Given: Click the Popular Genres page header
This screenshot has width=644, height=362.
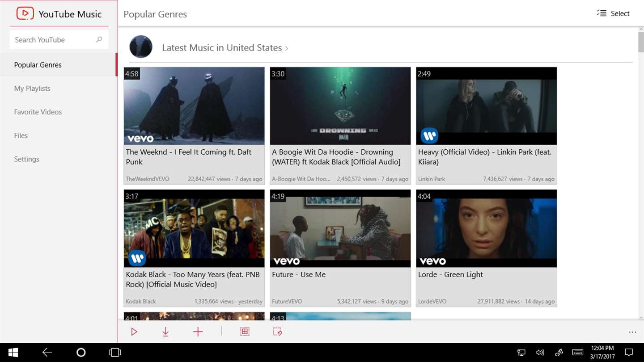Looking at the screenshot, I should [x=155, y=14].
